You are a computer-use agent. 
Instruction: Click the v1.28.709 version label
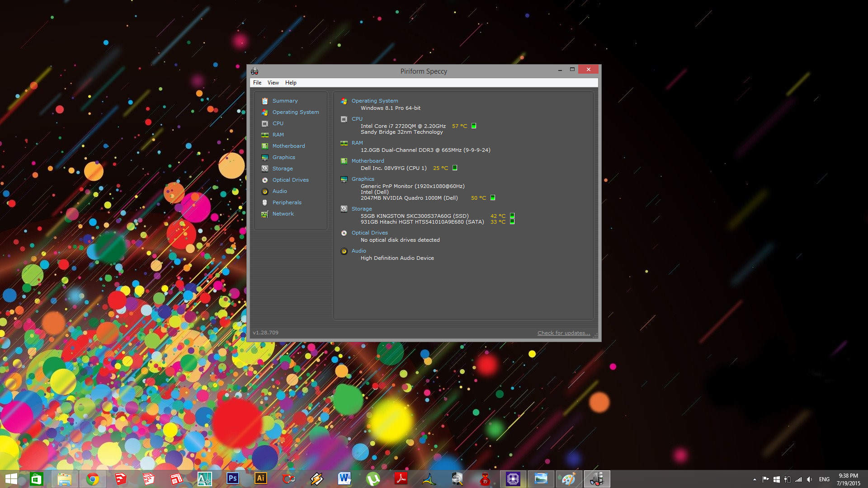click(x=265, y=333)
